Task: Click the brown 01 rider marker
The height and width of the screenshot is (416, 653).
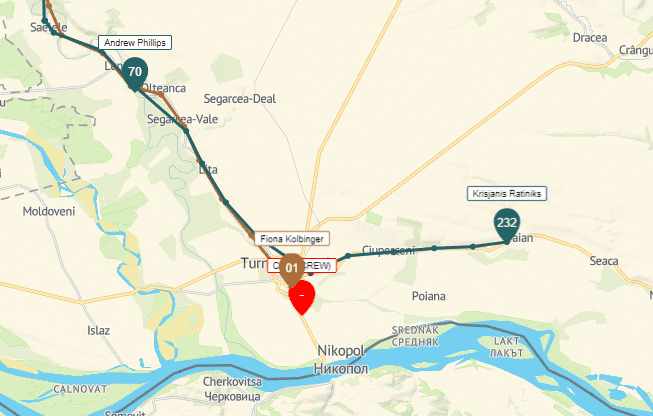Action: [292, 269]
